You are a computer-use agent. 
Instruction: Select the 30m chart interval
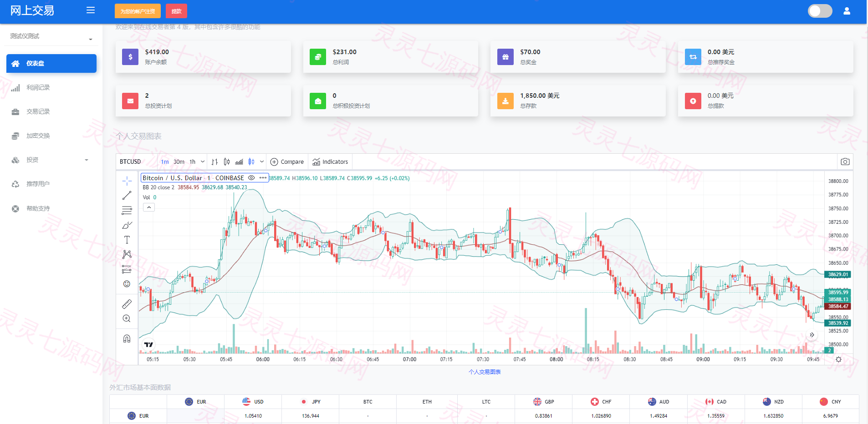coord(179,162)
